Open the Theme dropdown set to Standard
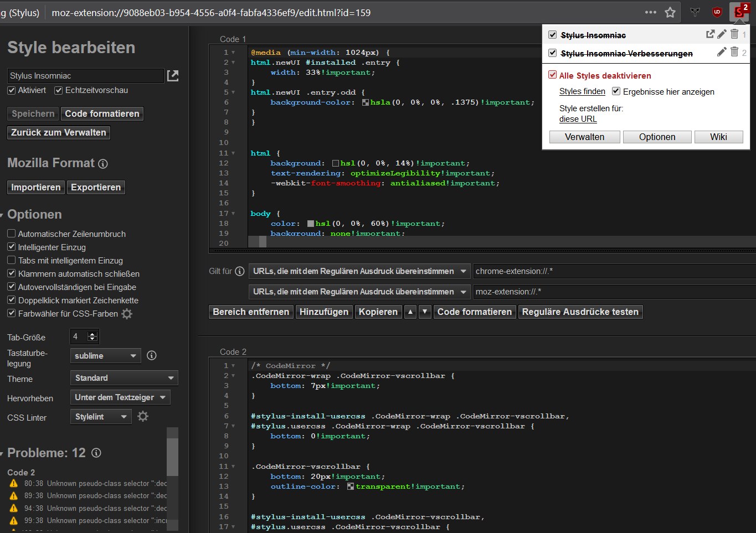 pos(124,378)
